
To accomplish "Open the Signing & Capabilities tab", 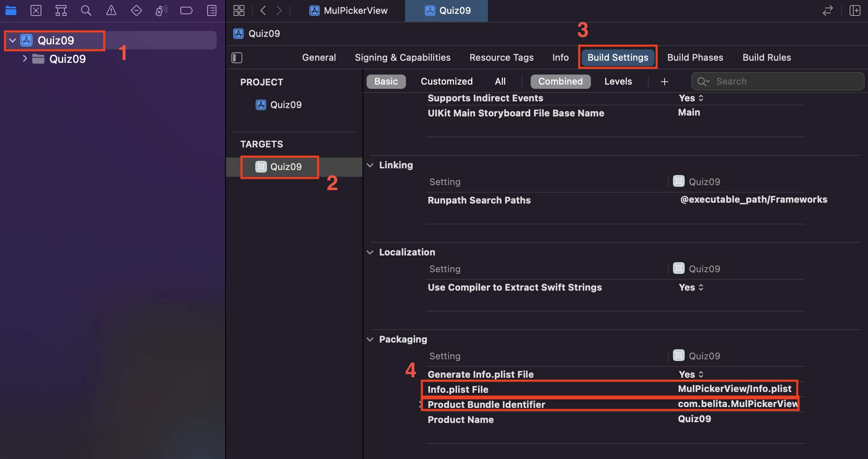I will pyautogui.click(x=402, y=58).
